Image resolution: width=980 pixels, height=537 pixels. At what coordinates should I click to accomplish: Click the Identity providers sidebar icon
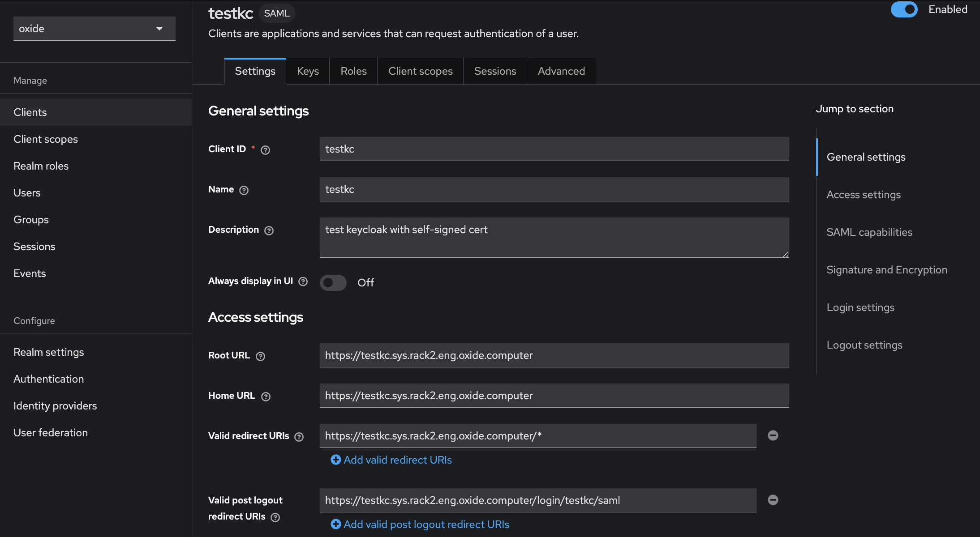pos(55,405)
